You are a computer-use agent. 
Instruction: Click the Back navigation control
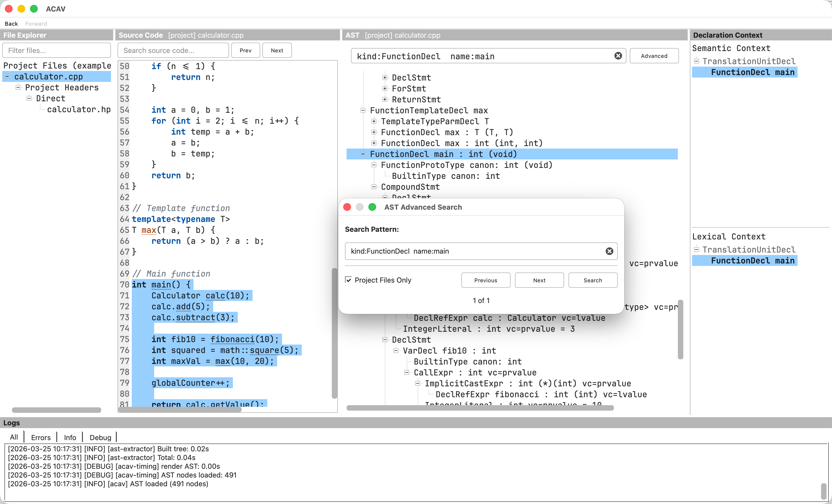coord(11,23)
